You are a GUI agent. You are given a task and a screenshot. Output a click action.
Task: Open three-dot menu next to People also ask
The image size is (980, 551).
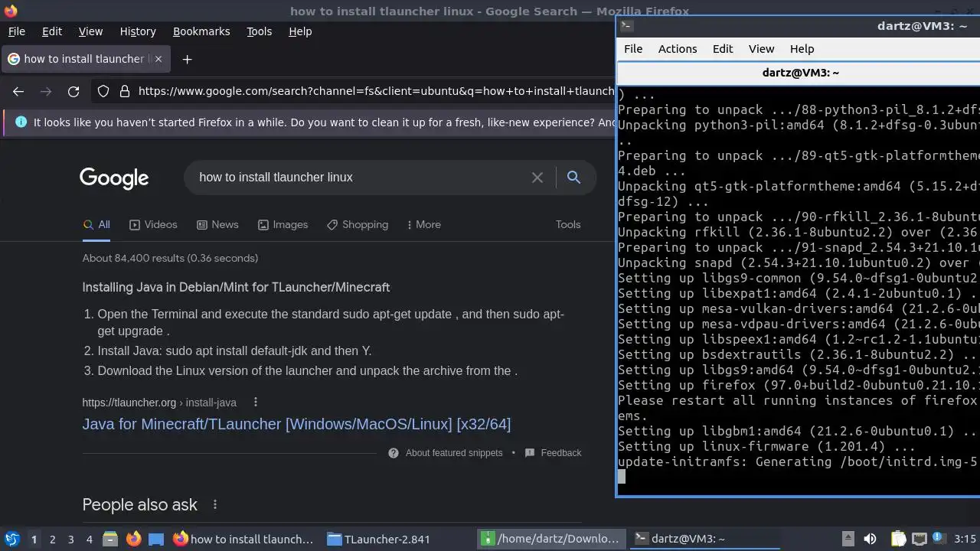pos(215,505)
